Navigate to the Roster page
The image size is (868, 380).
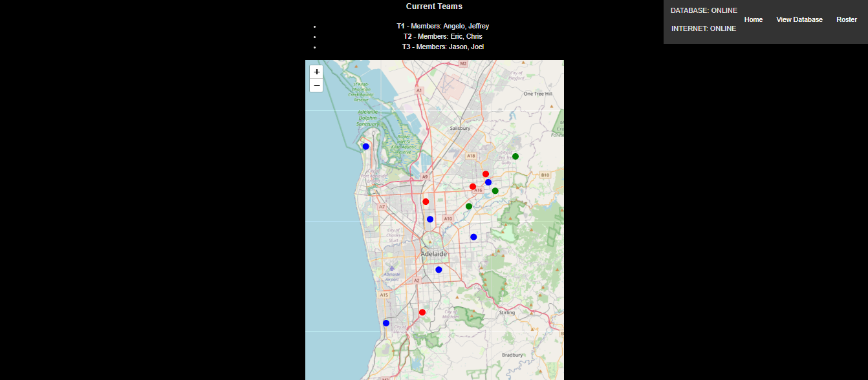(846, 19)
